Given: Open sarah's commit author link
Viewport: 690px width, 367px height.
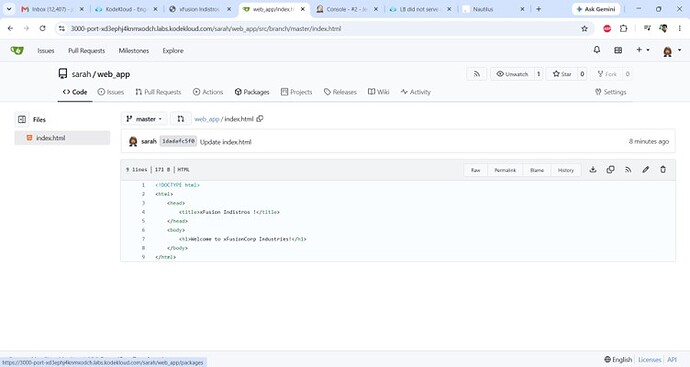Looking at the screenshot, I should click(149, 141).
